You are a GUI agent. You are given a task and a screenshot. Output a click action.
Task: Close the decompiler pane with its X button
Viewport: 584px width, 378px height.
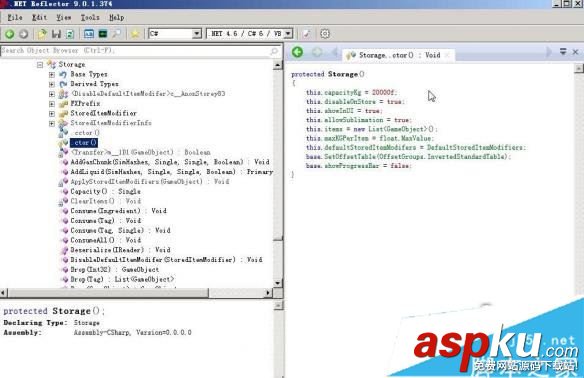pos(575,52)
